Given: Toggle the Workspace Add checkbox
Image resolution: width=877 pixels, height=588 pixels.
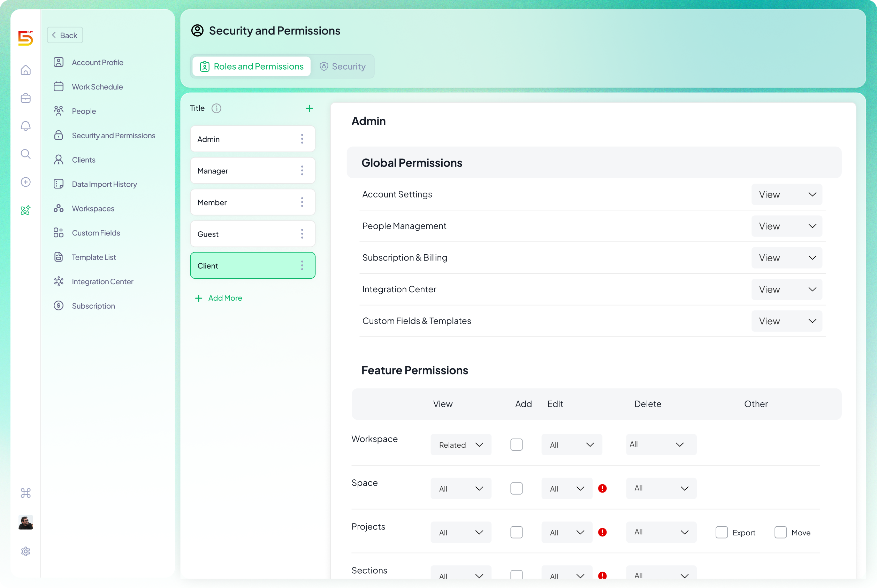Looking at the screenshot, I should click(x=516, y=445).
